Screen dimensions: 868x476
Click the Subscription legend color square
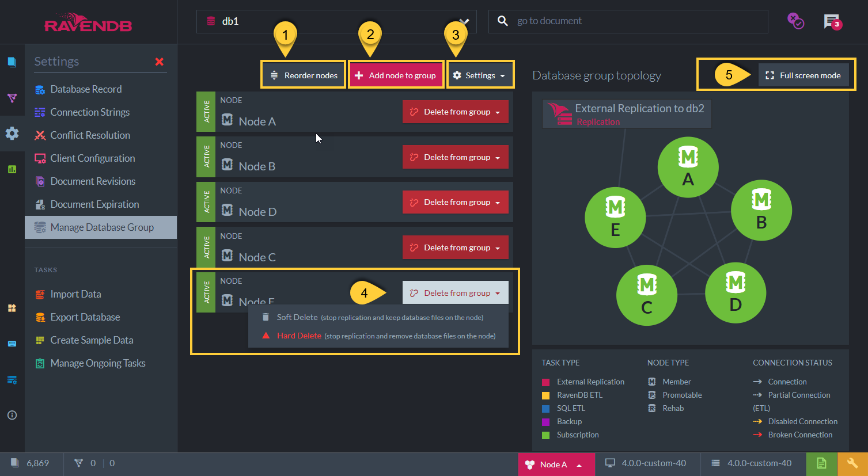click(545, 435)
